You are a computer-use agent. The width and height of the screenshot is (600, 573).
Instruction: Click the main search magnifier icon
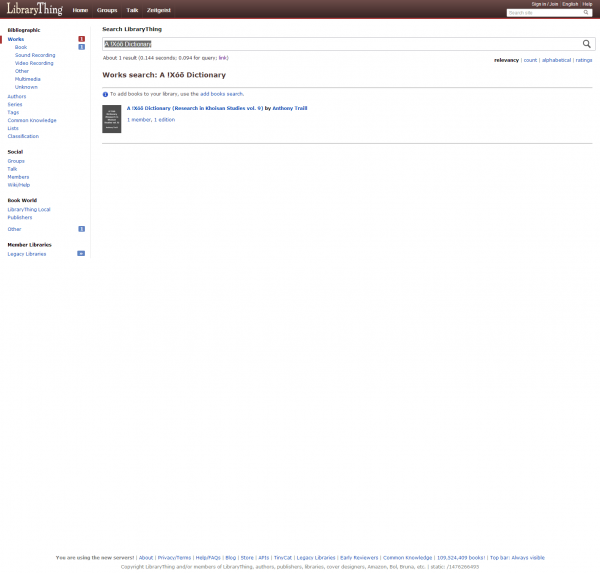coord(586,44)
